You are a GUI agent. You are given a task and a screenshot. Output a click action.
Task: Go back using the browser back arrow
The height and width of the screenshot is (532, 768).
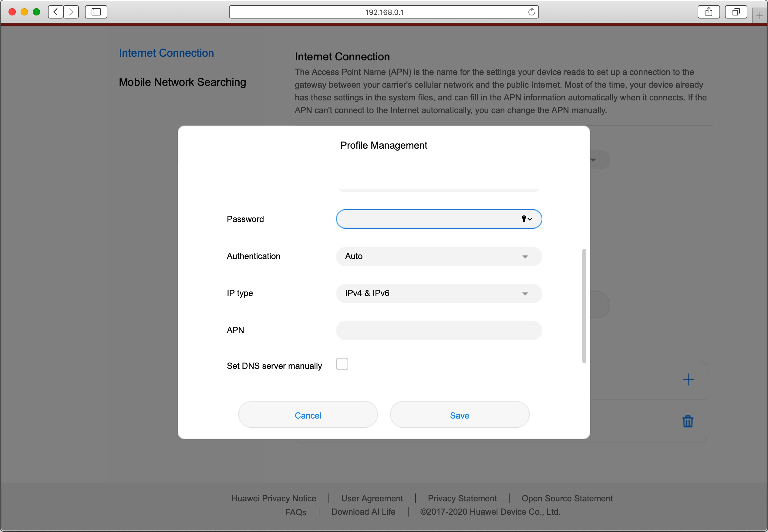(55, 12)
